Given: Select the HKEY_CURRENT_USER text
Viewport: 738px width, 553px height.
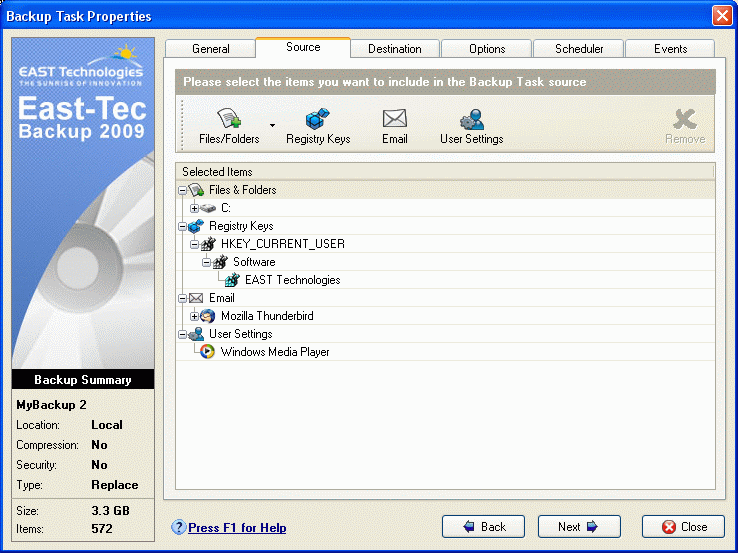Looking at the screenshot, I should [283, 244].
